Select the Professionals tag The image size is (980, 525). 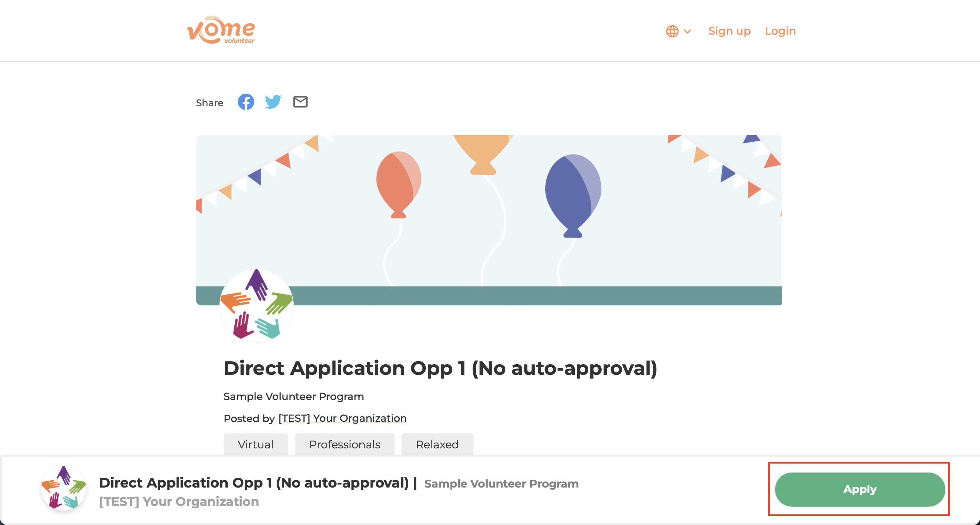(345, 444)
